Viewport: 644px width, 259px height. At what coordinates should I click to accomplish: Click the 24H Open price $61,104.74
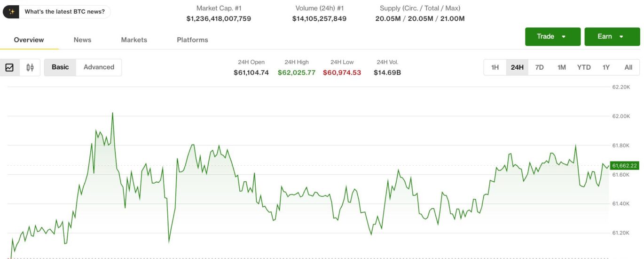click(x=251, y=73)
